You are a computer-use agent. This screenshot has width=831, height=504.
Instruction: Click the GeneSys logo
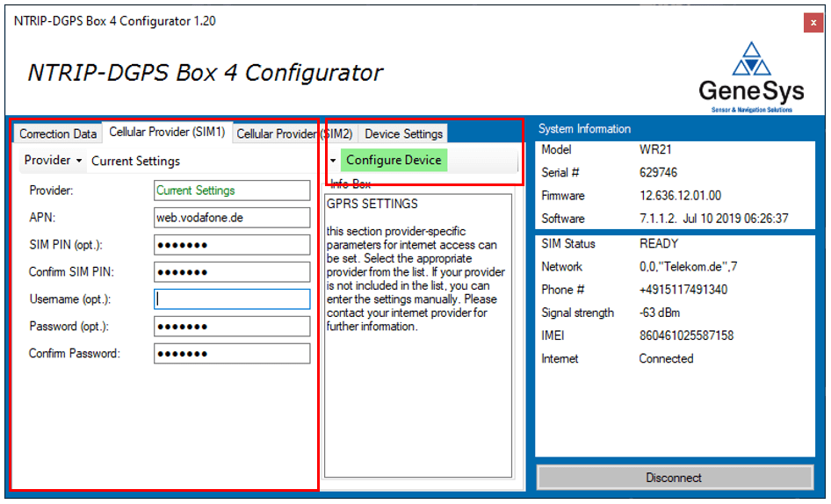tap(752, 77)
